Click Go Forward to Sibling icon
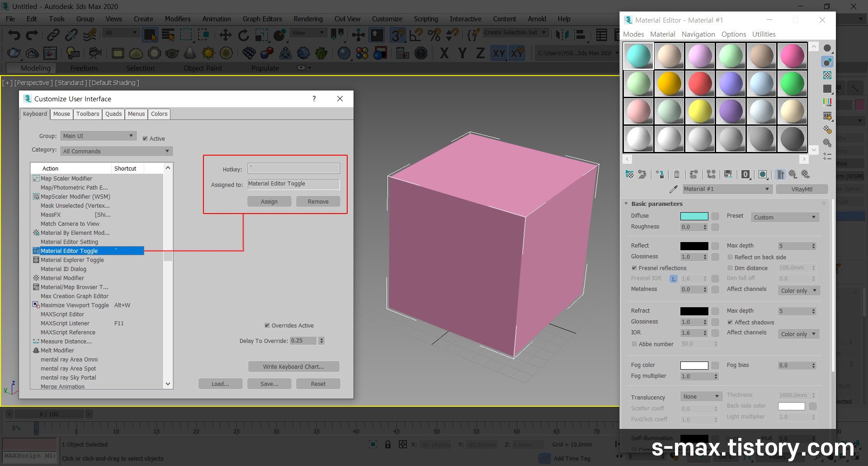The width and height of the screenshot is (868, 466). 806,174
